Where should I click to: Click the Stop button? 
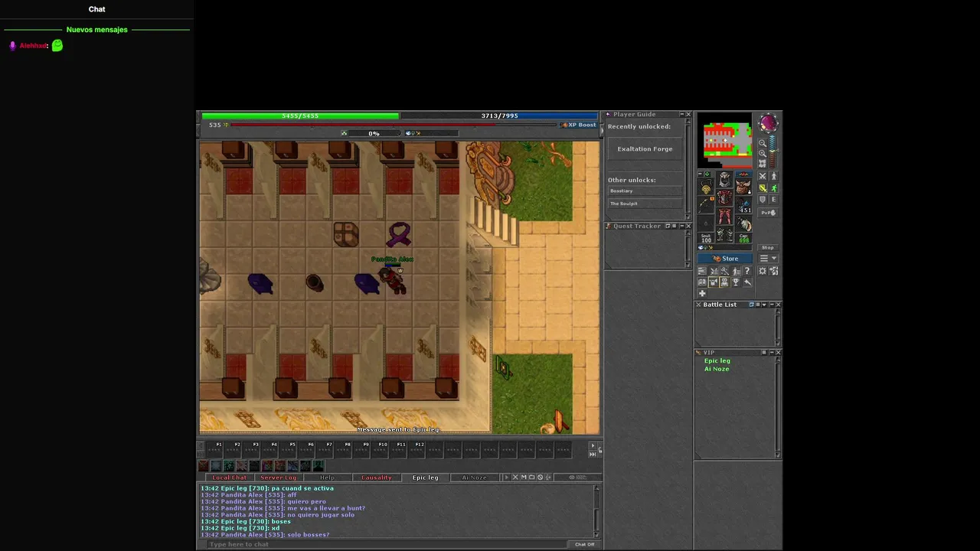click(768, 247)
